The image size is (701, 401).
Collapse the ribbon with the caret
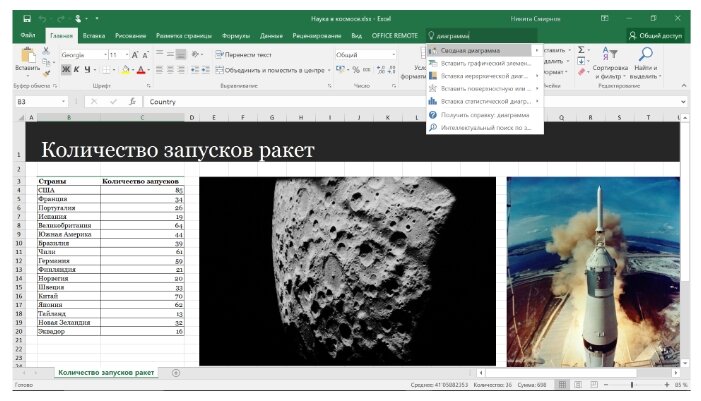pyautogui.click(x=684, y=85)
